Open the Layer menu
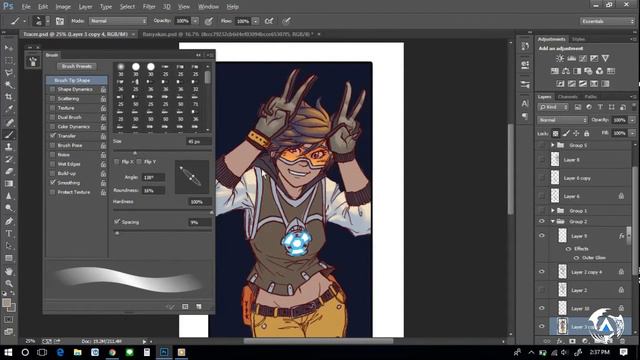Image resolution: width=640 pixels, height=360 pixels. 85,7
